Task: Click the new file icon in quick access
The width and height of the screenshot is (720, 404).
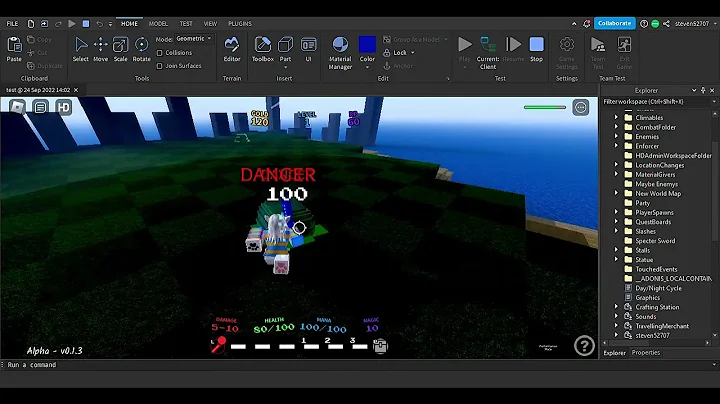Action: coord(31,23)
